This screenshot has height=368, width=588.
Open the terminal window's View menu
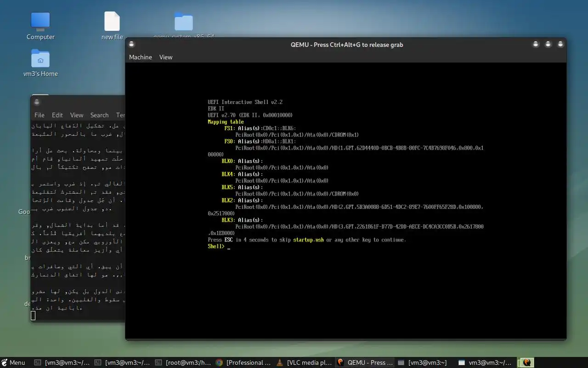pos(77,115)
